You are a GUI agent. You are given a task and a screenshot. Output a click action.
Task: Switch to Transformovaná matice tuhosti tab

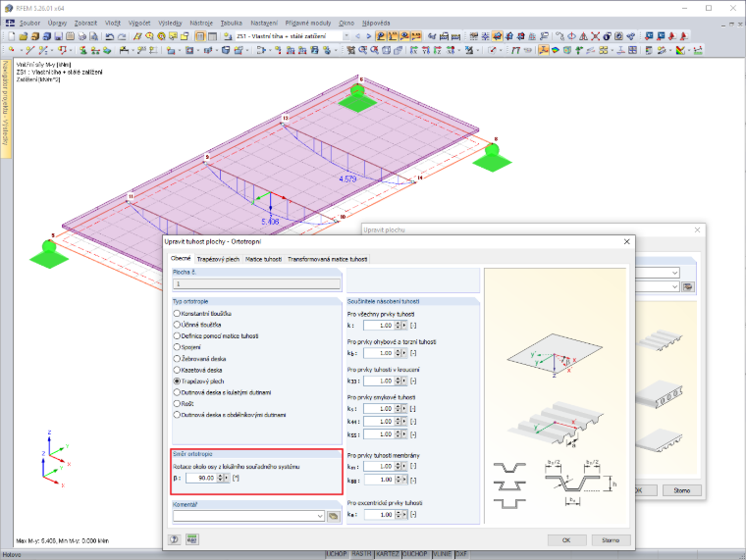327,259
